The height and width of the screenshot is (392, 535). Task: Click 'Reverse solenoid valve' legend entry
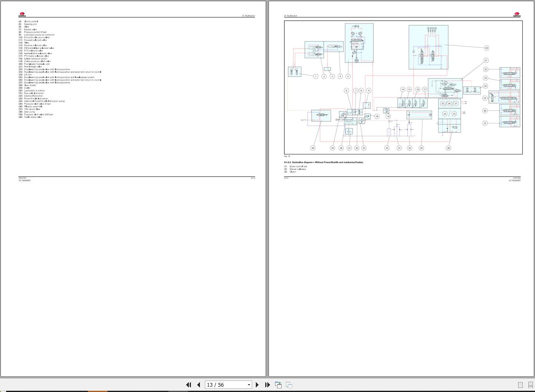click(35, 46)
